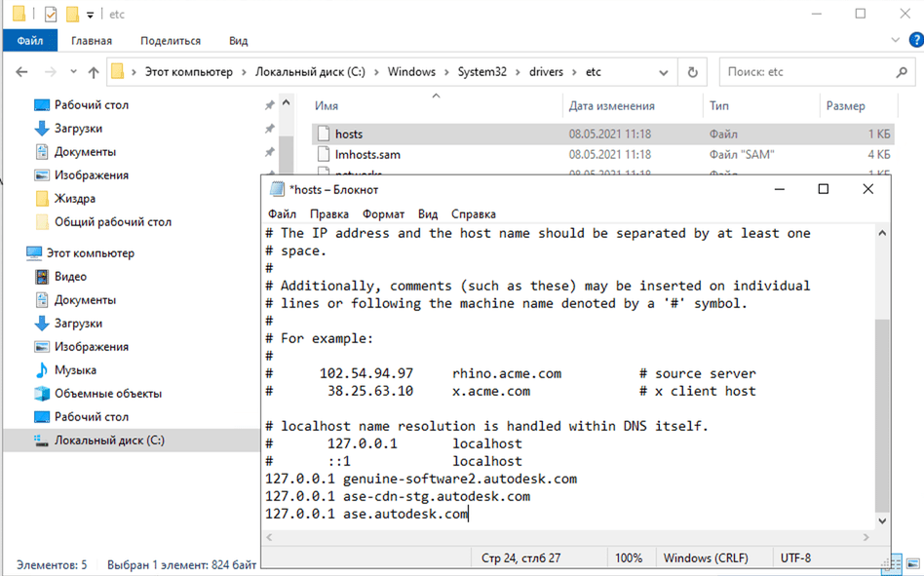Open Видео under Этот компьютер
Viewport: 924px width, 576px height.
[70, 277]
